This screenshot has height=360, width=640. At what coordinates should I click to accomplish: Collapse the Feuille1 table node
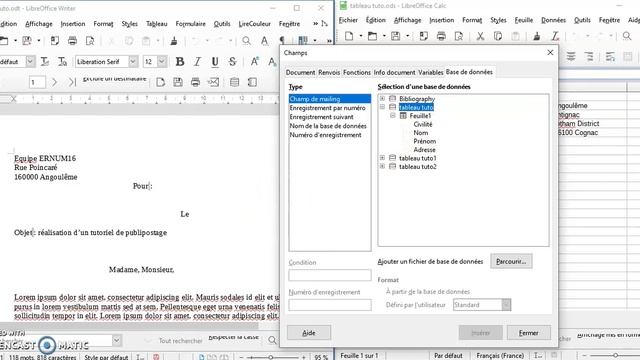(393, 116)
